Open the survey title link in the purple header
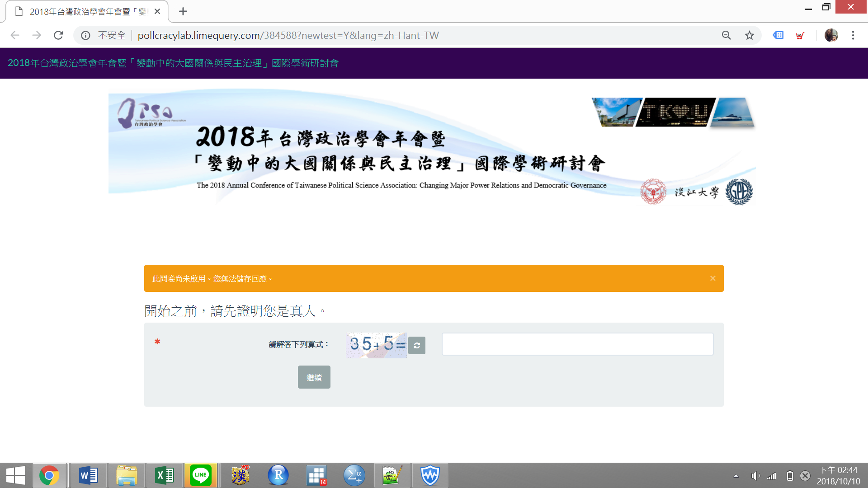 coord(173,63)
